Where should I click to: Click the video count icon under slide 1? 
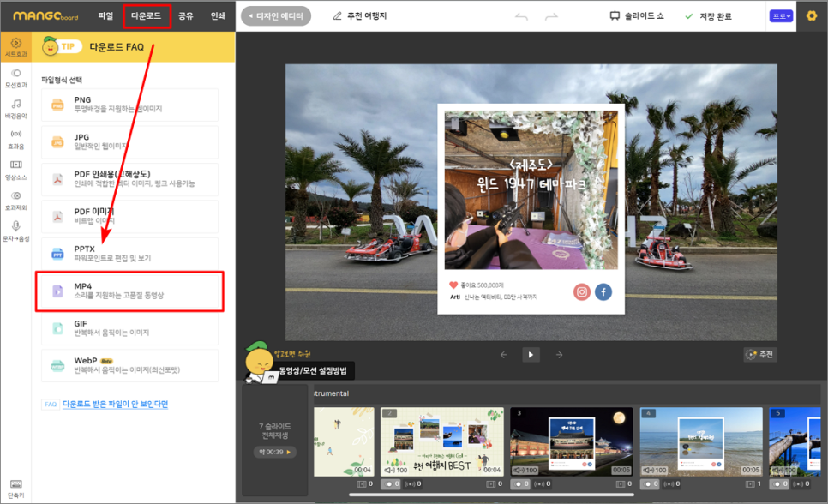tap(361, 484)
